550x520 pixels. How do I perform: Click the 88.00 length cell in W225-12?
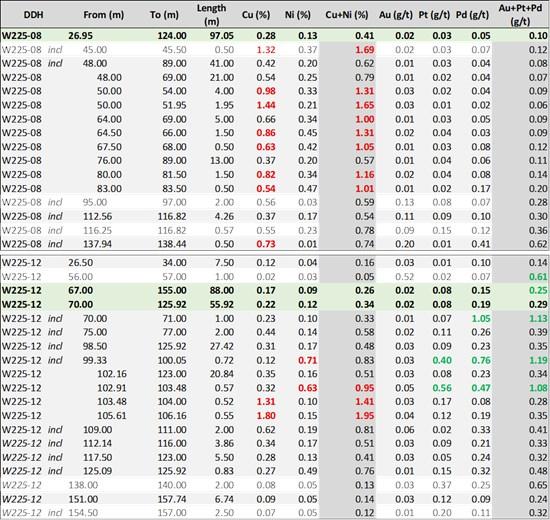(x=222, y=291)
